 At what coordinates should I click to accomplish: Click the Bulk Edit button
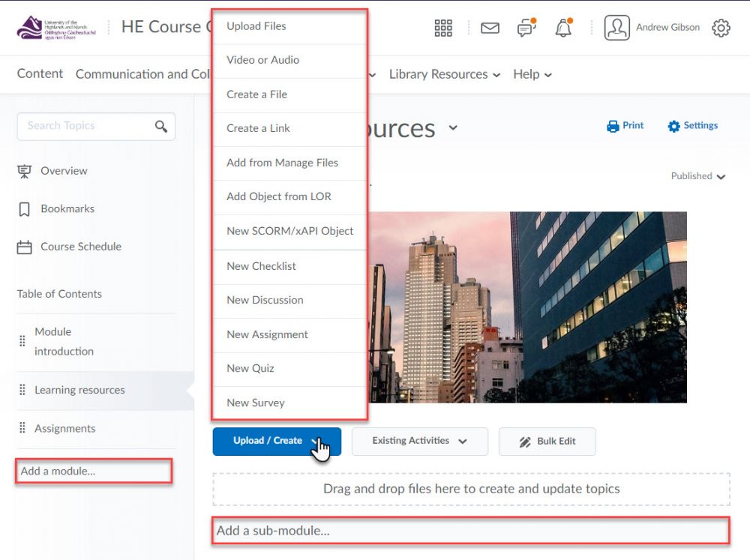tap(547, 442)
